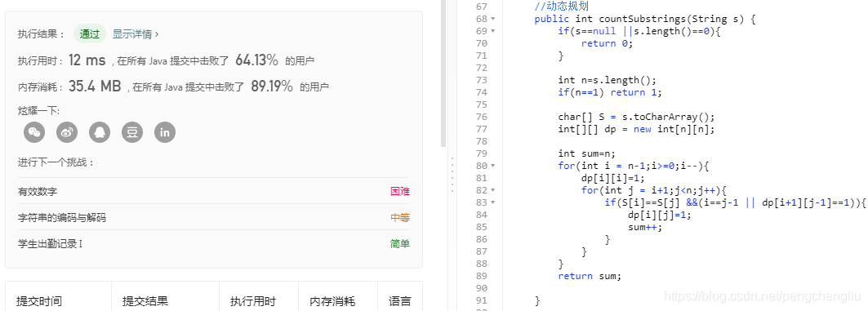
Task: Click the 进行下一个挑战 heading
Action: point(56,162)
